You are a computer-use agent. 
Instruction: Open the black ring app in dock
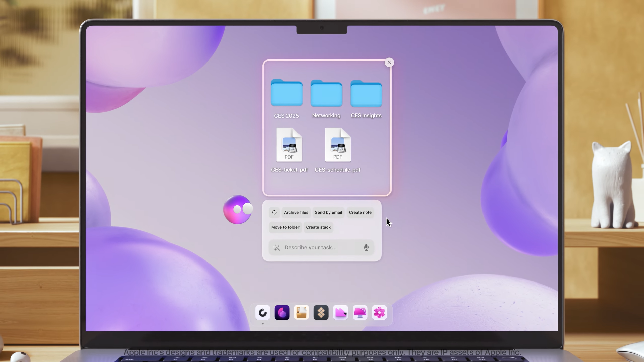tap(263, 313)
